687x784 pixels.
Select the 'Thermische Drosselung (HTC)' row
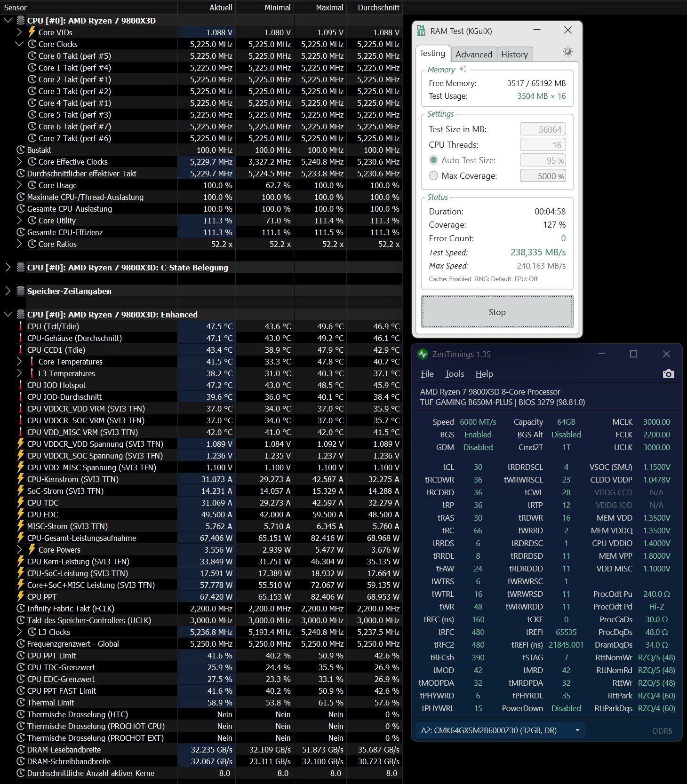click(201, 714)
